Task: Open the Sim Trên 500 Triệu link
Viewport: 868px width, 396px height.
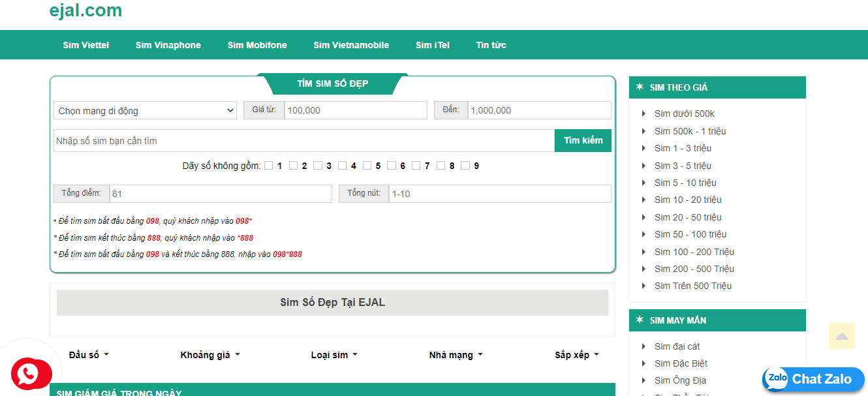Action: click(x=693, y=286)
